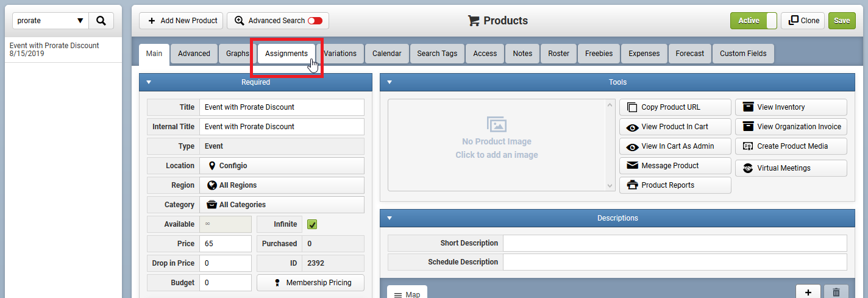The height and width of the screenshot is (298, 868).
Task: Open the Expenses tab
Action: [644, 54]
